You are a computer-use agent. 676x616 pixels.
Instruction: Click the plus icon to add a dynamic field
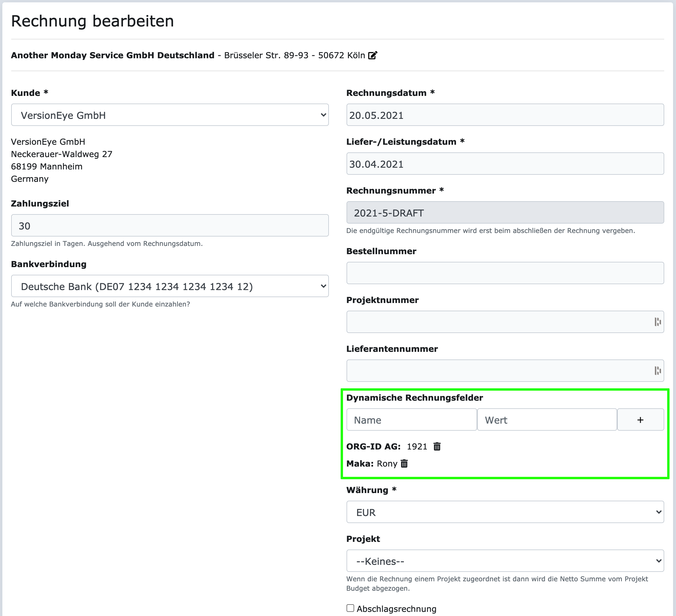pyautogui.click(x=640, y=419)
